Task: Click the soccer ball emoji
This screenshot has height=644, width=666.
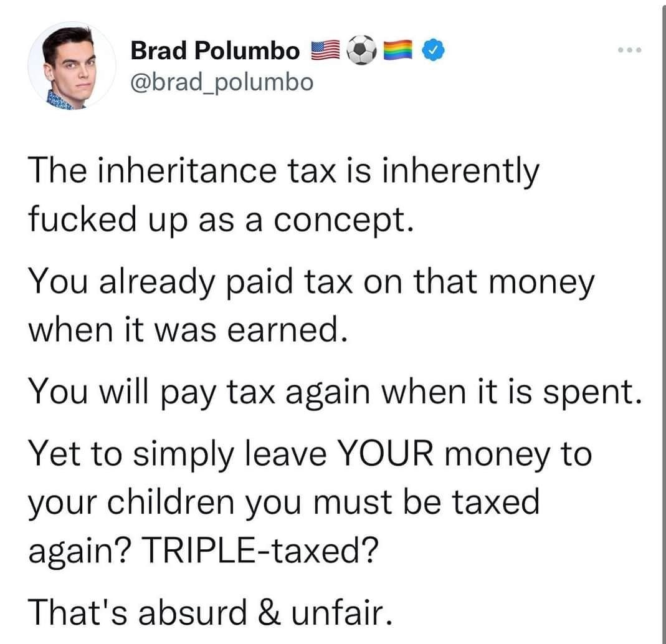Action: tap(361, 50)
